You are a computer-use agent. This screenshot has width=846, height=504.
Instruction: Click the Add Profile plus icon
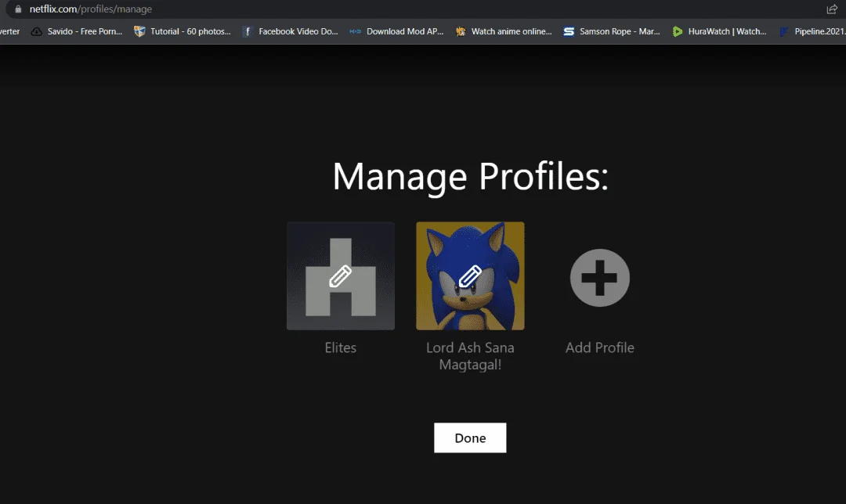(599, 278)
